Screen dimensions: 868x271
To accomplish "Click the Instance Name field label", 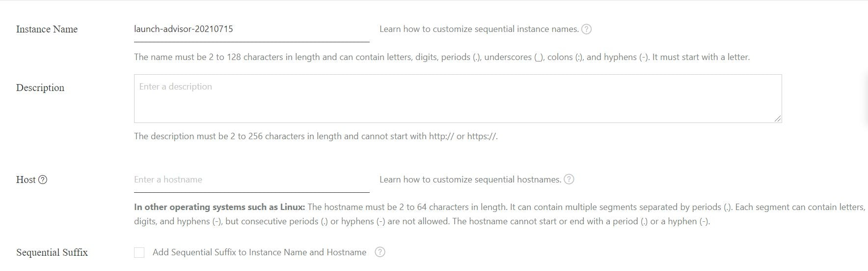I will tap(47, 29).
